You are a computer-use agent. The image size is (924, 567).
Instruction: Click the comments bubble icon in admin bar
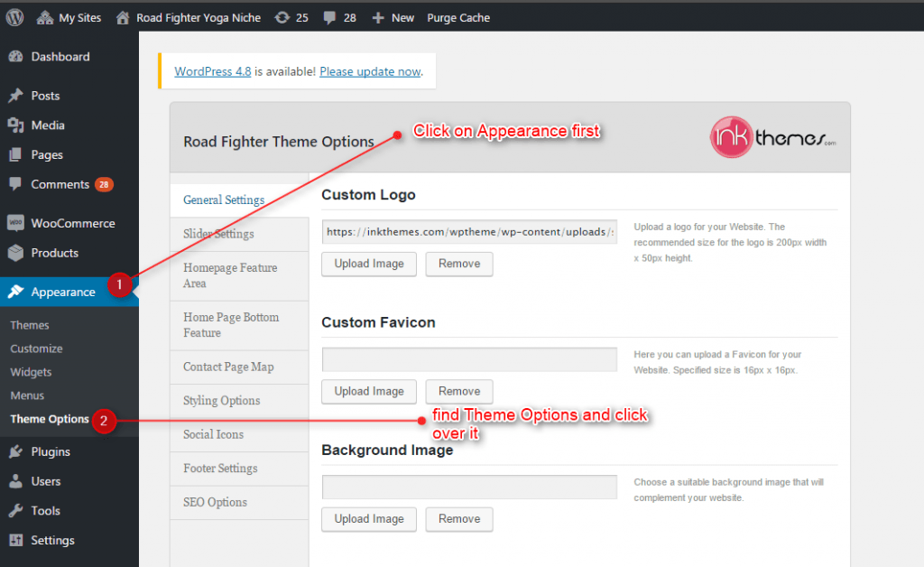[329, 18]
